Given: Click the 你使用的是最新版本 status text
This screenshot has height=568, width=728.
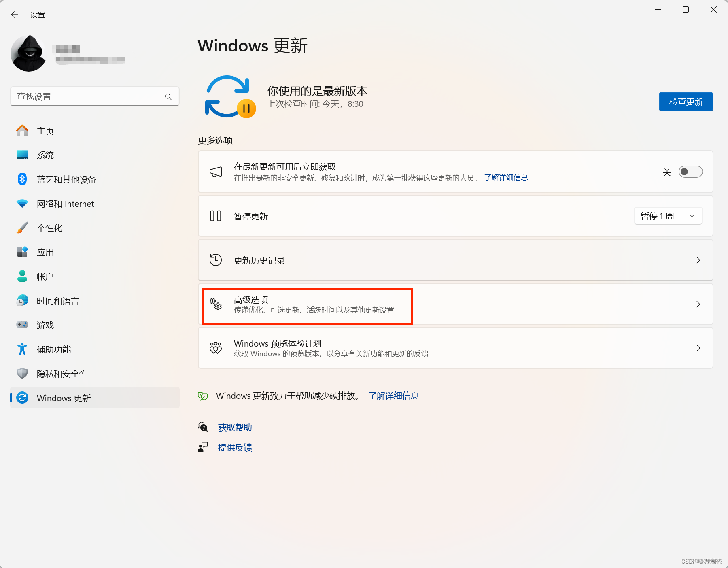Looking at the screenshot, I should tap(317, 91).
